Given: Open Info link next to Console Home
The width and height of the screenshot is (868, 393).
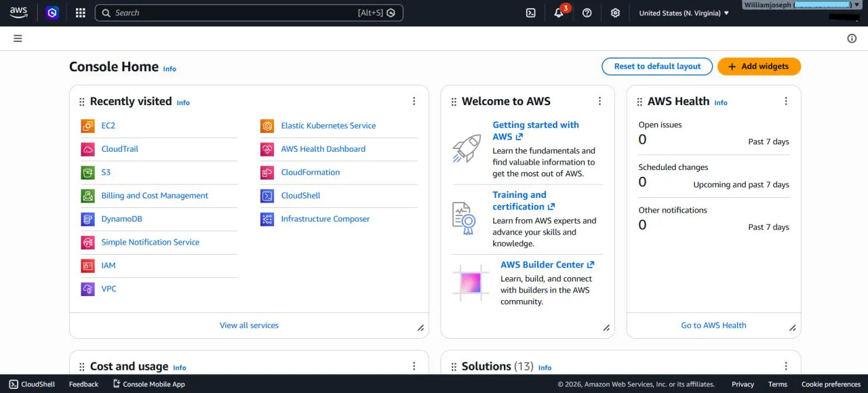Looking at the screenshot, I should tap(170, 68).
